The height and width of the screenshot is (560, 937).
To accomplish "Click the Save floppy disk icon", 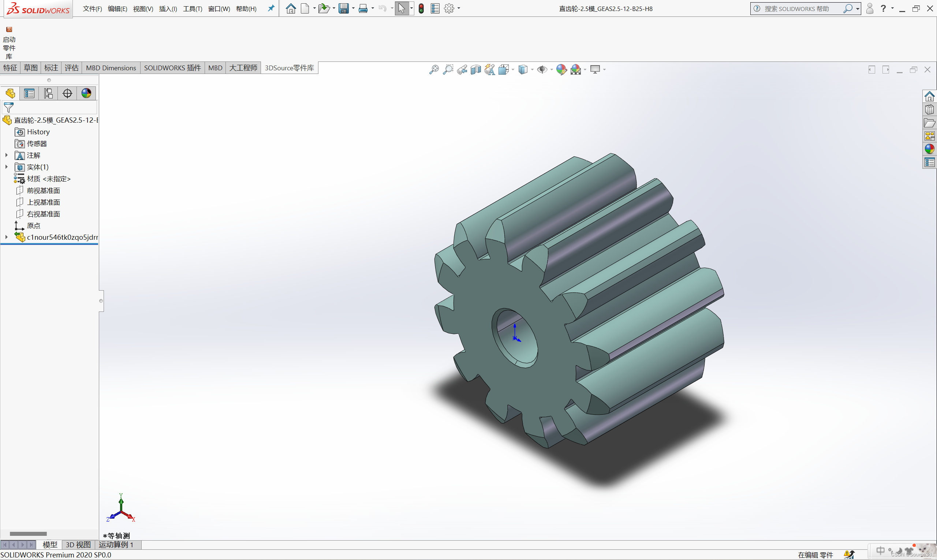I will pos(343,8).
